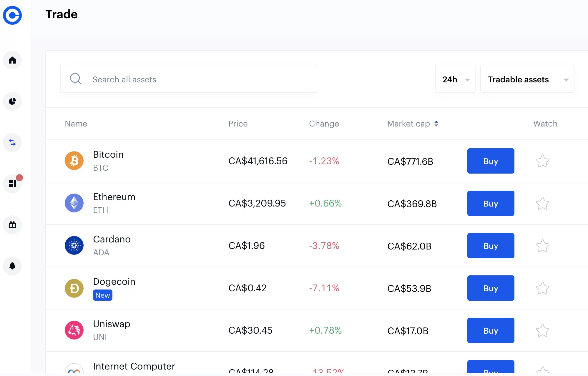588x376 pixels.
Task: Click the New badge on Dogecoin
Action: tap(102, 295)
